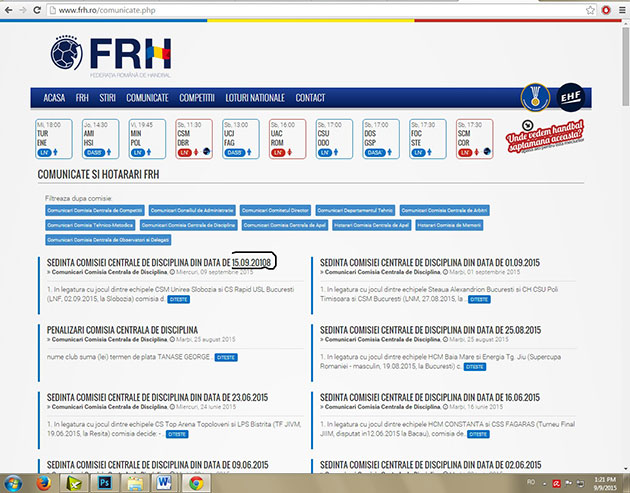Open the CONTACT menu item
The height and width of the screenshot is (493, 630).
click(310, 98)
